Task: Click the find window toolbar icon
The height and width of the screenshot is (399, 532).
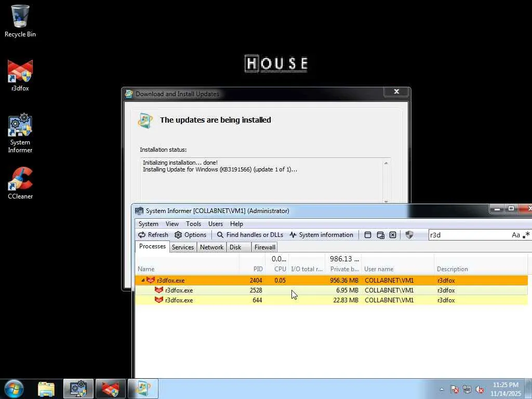Action: tap(368, 235)
